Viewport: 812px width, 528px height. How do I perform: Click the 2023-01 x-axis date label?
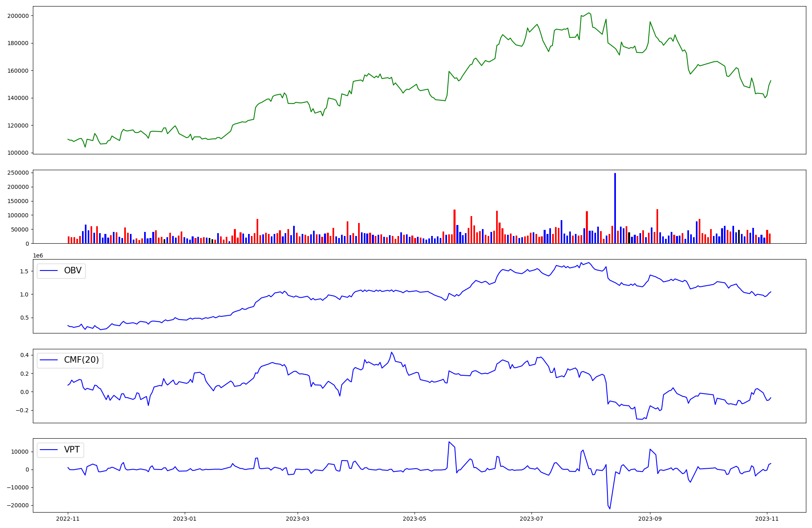click(185, 518)
